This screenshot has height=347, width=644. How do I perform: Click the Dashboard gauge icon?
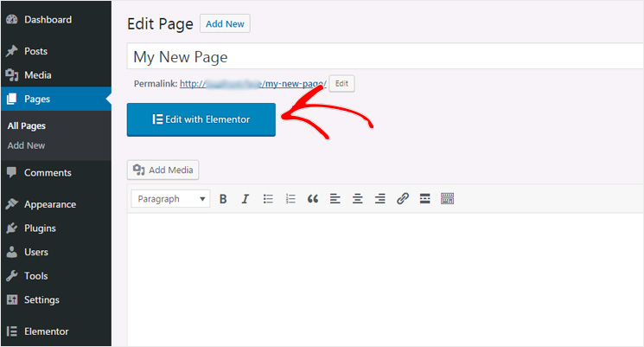pyautogui.click(x=12, y=19)
